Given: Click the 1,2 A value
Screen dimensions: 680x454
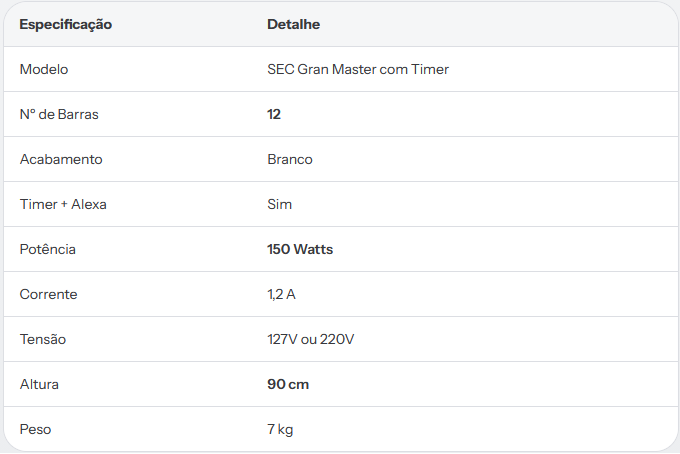Looking at the screenshot, I should tap(281, 294).
